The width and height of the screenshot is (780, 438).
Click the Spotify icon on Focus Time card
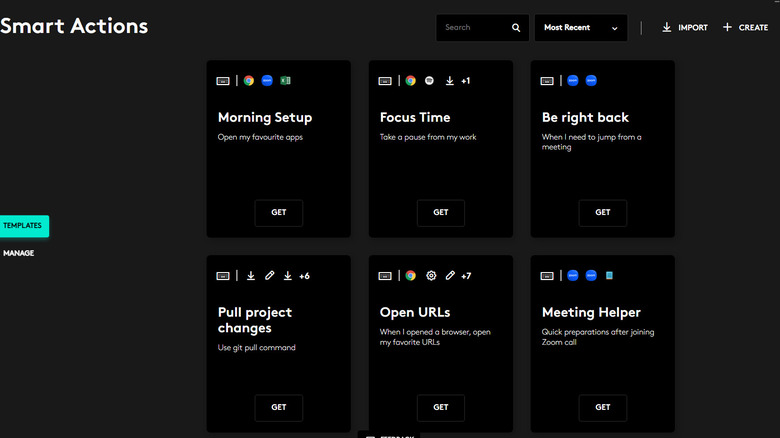[x=429, y=80]
